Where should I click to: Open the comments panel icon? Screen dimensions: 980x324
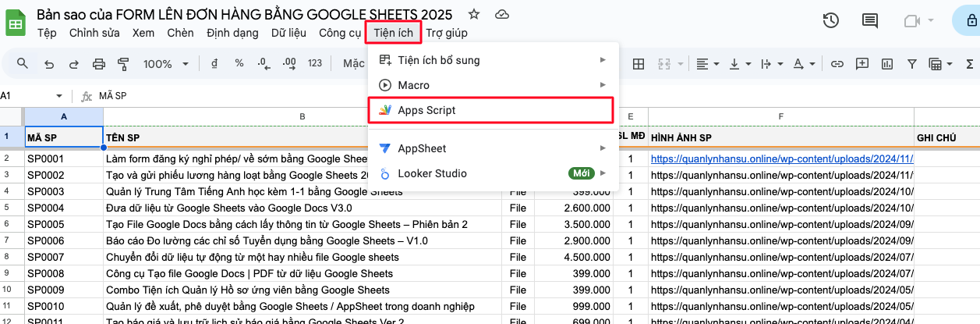point(870,21)
